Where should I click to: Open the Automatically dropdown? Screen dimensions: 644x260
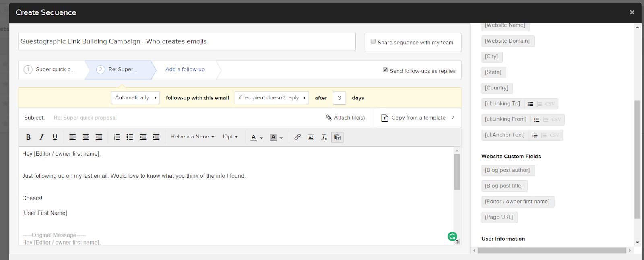135,98
